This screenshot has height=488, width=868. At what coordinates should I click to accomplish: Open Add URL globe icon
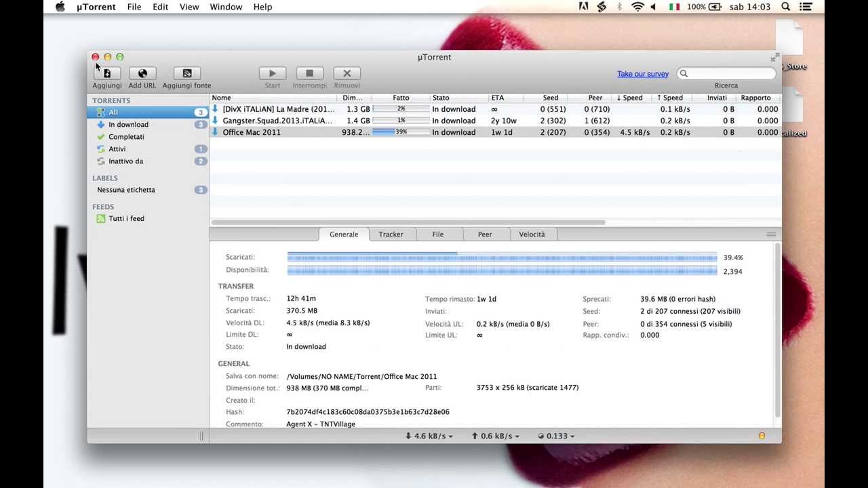tap(142, 73)
